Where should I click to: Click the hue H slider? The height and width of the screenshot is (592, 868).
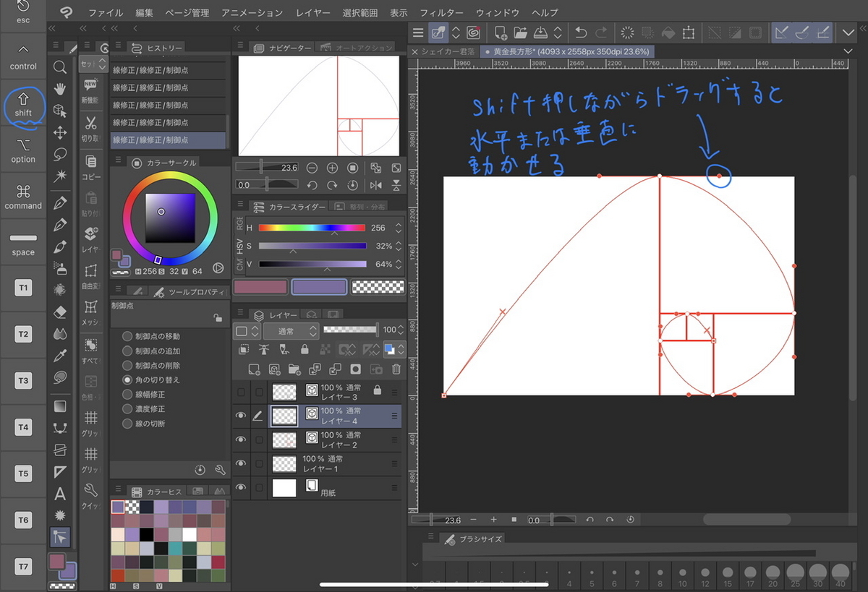coord(312,228)
